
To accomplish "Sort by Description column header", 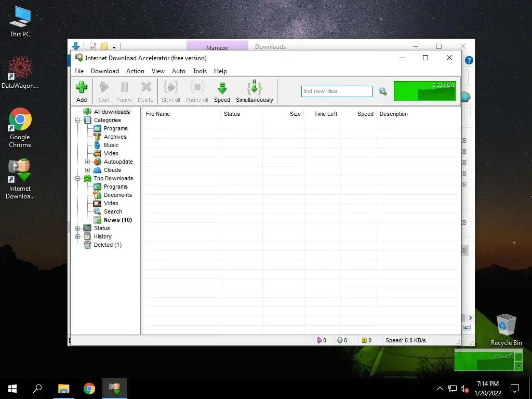I will (418, 114).
